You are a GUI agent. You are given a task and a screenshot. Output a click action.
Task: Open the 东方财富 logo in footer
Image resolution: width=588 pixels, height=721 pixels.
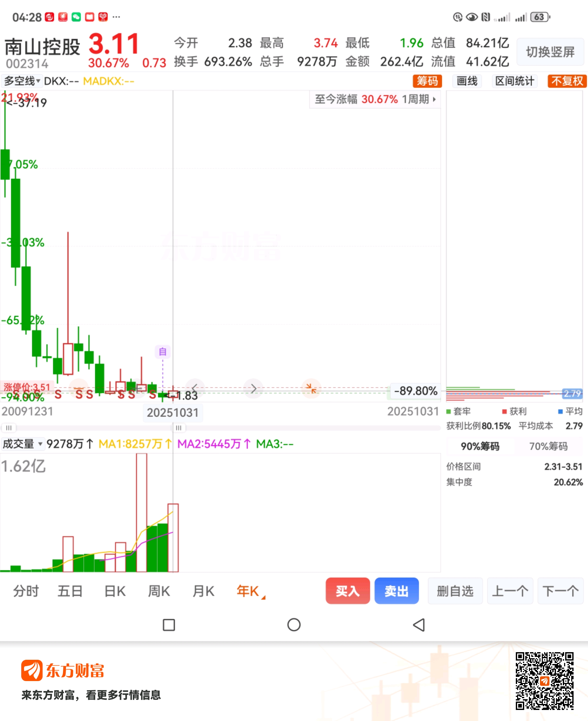click(x=63, y=671)
